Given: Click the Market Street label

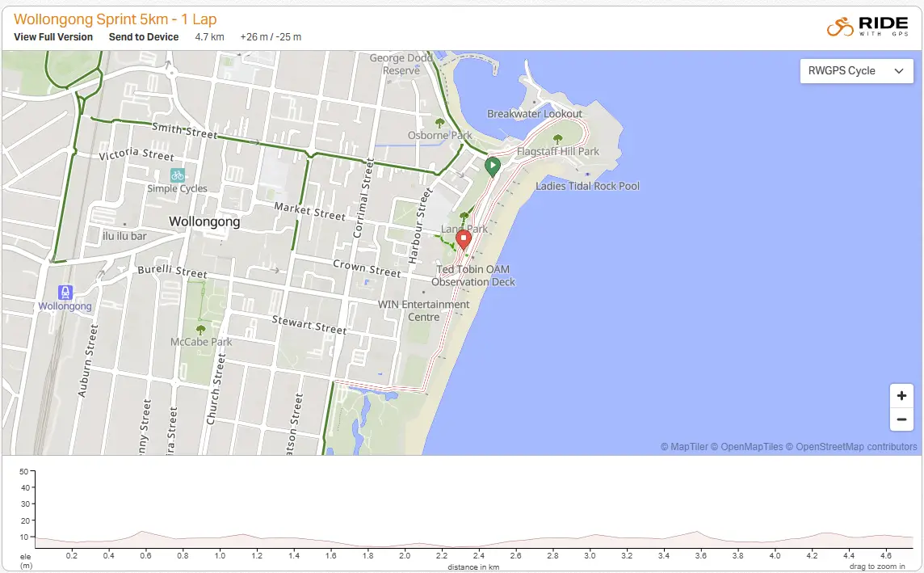Looking at the screenshot, I should pyautogui.click(x=310, y=211).
